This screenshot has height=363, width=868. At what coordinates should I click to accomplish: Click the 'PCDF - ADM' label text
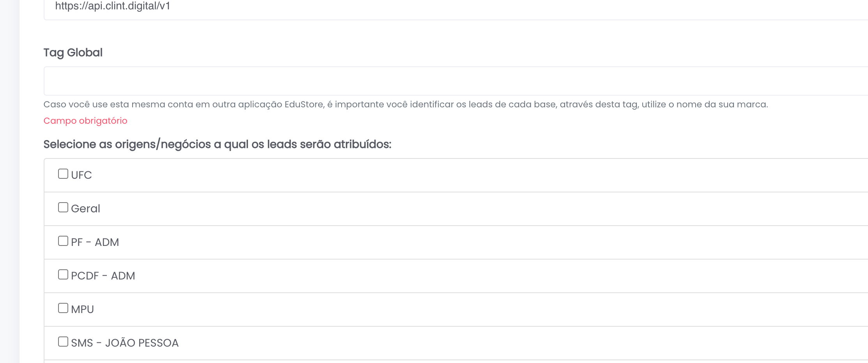(103, 276)
